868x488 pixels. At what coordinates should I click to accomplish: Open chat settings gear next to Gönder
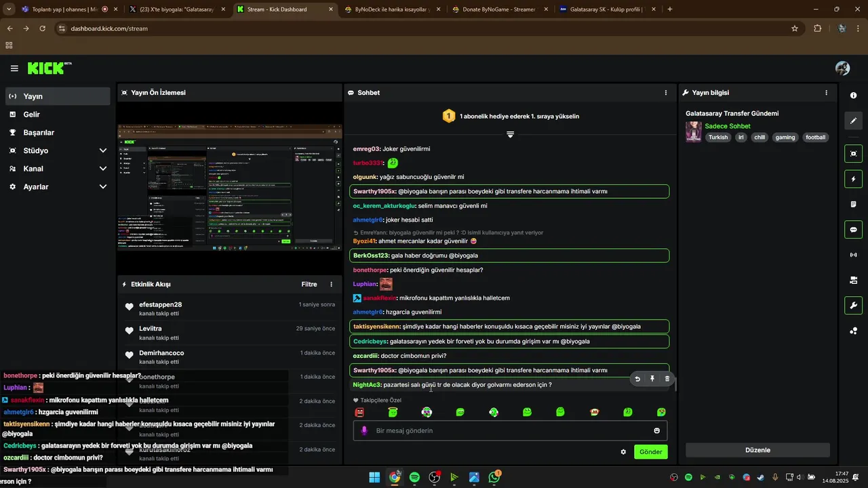[623, 452]
